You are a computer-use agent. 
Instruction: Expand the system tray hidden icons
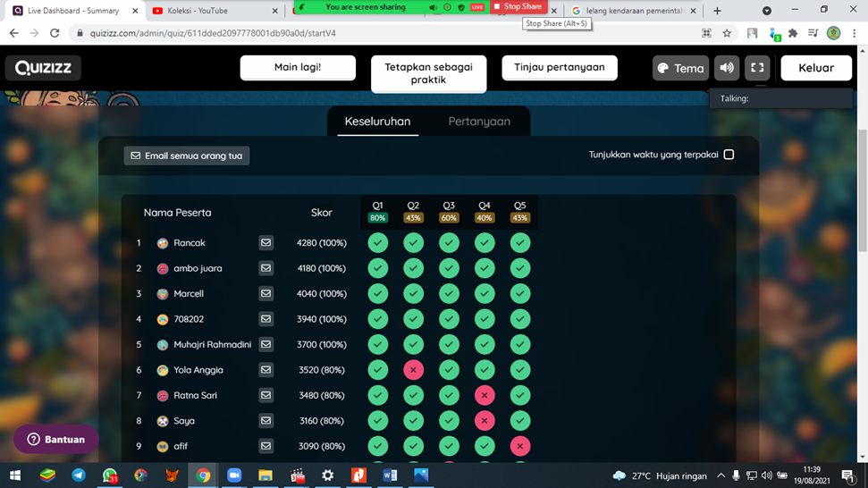click(721, 475)
